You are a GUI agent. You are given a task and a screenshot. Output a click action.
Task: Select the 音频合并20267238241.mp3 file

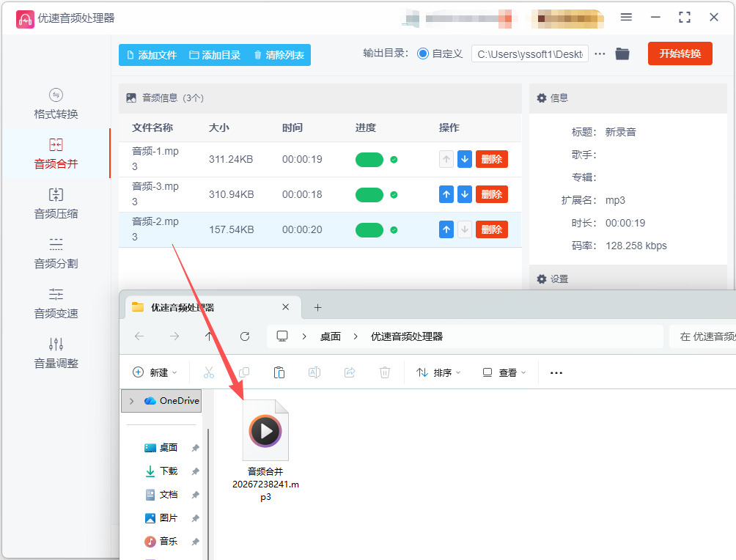tap(265, 451)
